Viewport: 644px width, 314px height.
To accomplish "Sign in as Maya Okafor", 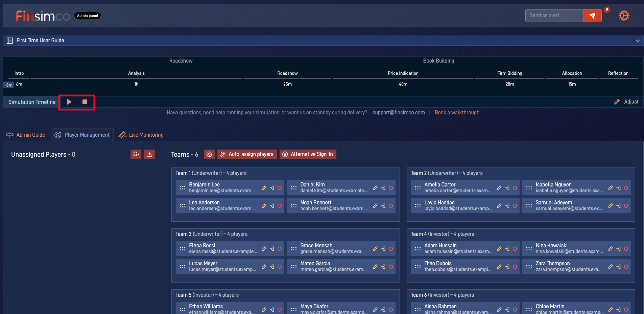I will click(383, 310).
